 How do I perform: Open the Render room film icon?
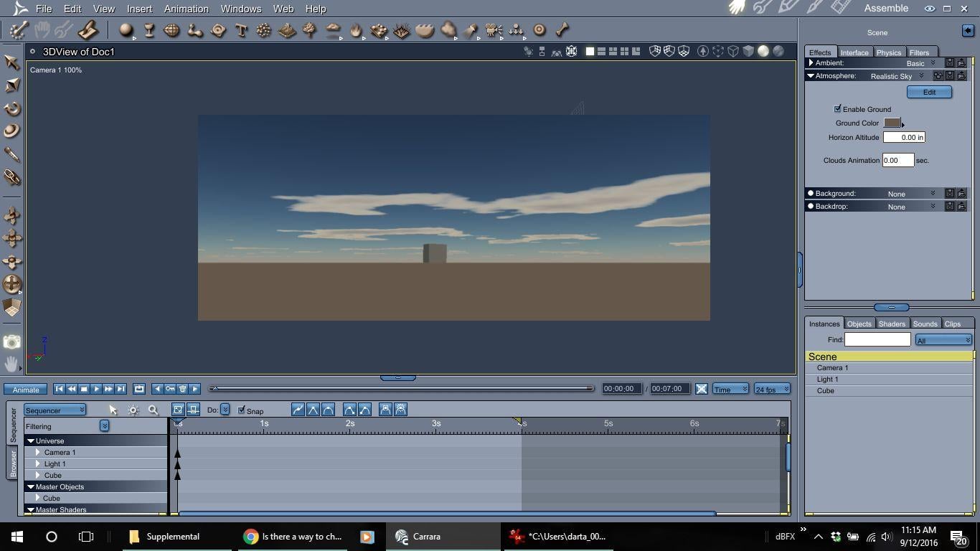[x=841, y=8]
